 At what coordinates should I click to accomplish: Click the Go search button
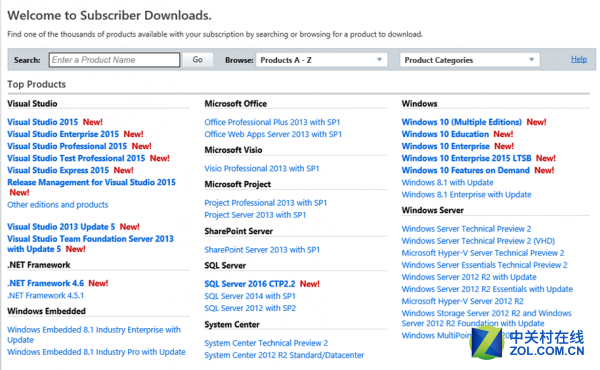(x=197, y=60)
